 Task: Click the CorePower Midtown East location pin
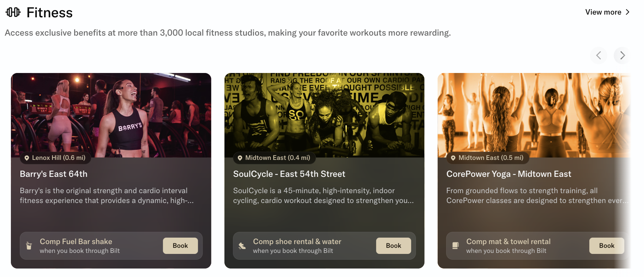click(453, 158)
